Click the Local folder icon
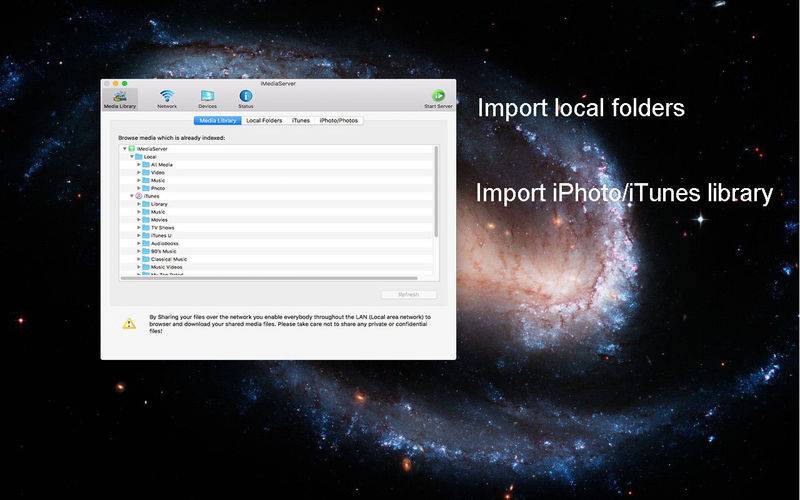 point(139,157)
